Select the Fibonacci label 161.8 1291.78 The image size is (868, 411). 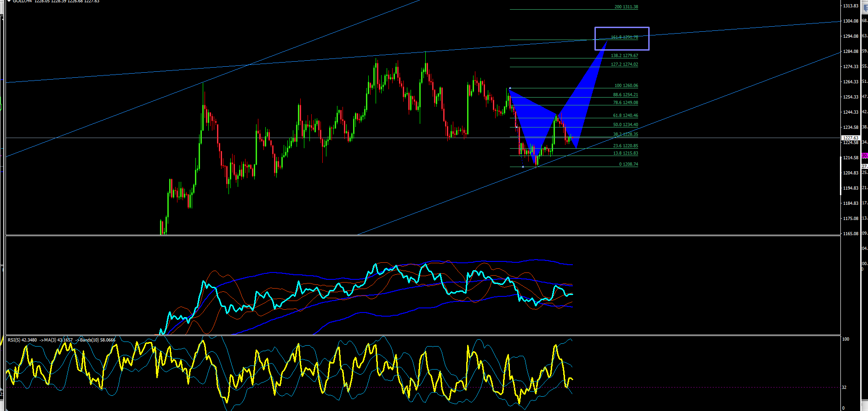tap(624, 37)
